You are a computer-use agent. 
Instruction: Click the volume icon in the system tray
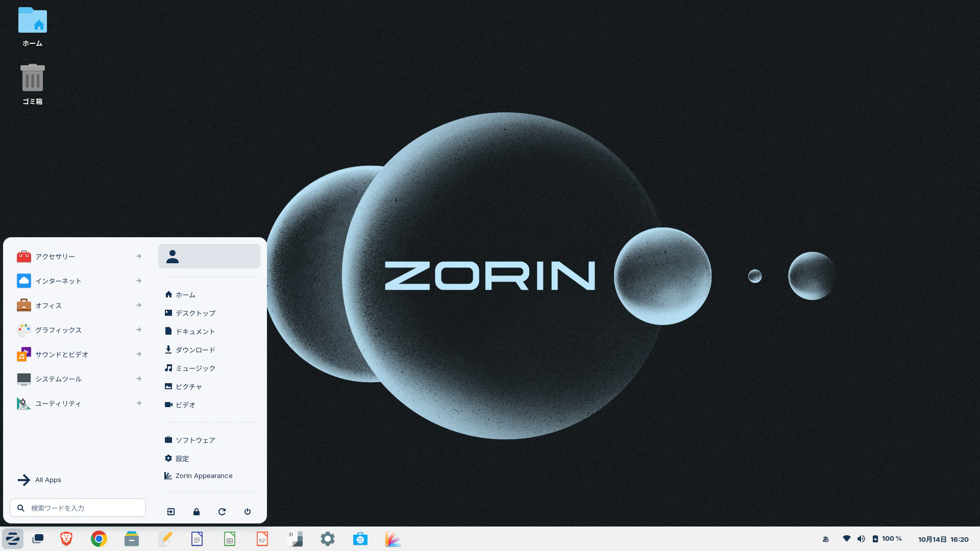(861, 538)
